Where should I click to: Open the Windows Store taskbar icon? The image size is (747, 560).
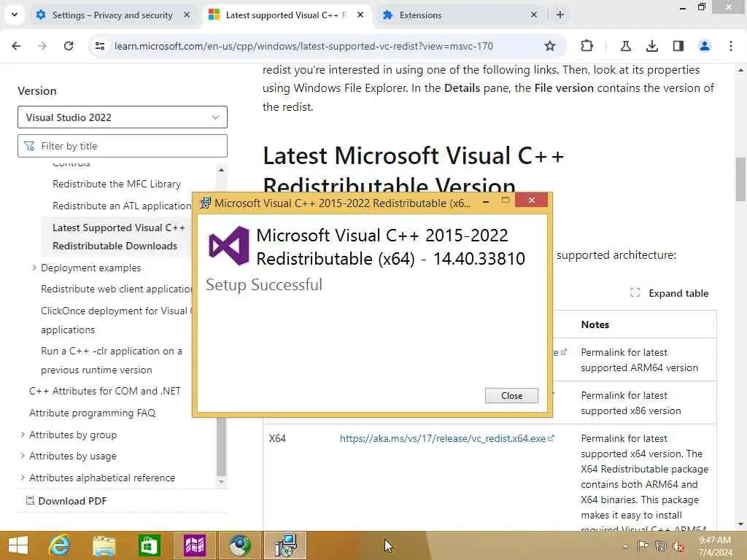(149, 545)
